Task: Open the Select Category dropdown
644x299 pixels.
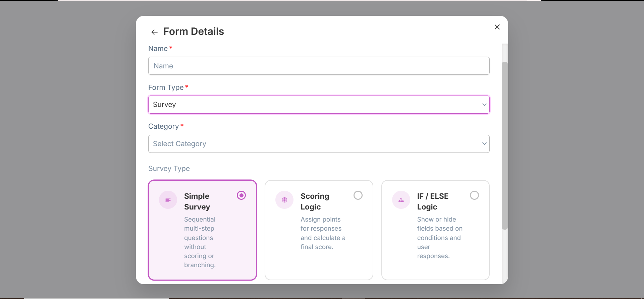Action: click(x=319, y=144)
